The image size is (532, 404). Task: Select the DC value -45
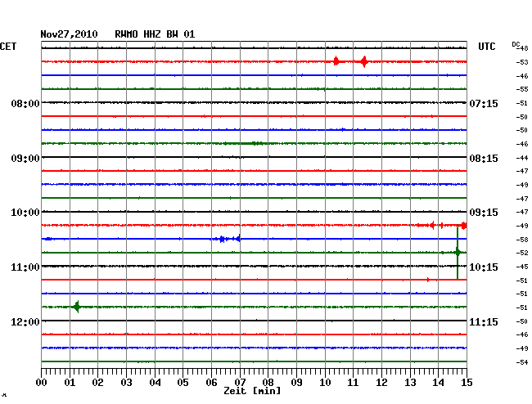[x=522, y=267]
